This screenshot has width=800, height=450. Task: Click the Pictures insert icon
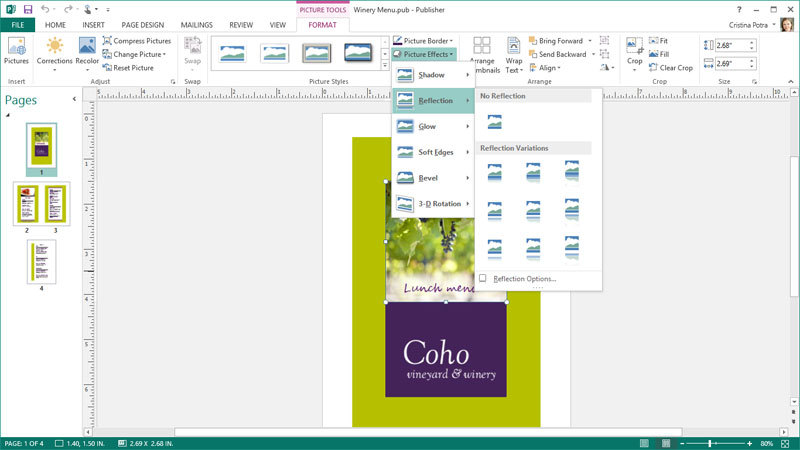(16, 50)
